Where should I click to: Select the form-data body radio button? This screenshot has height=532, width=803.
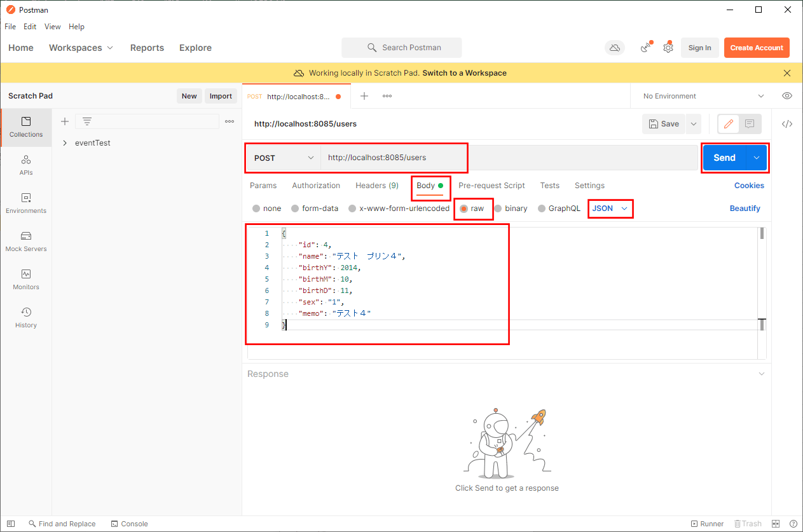295,208
